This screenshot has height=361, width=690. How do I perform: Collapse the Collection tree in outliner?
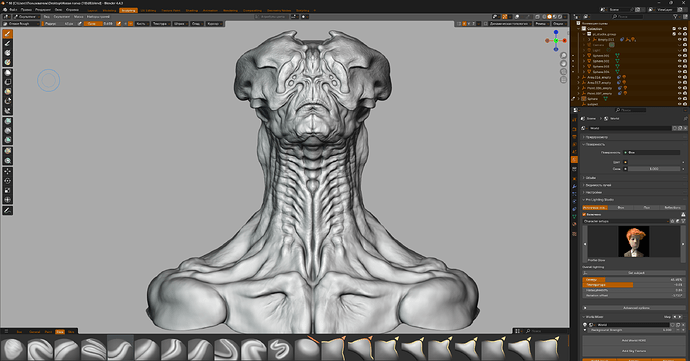tap(579, 29)
